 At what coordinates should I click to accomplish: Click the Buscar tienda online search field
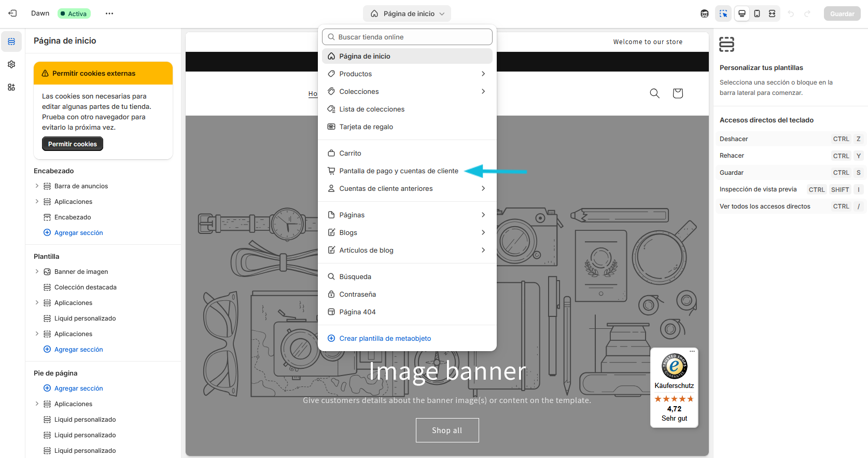pyautogui.click(x=407, y=37)
